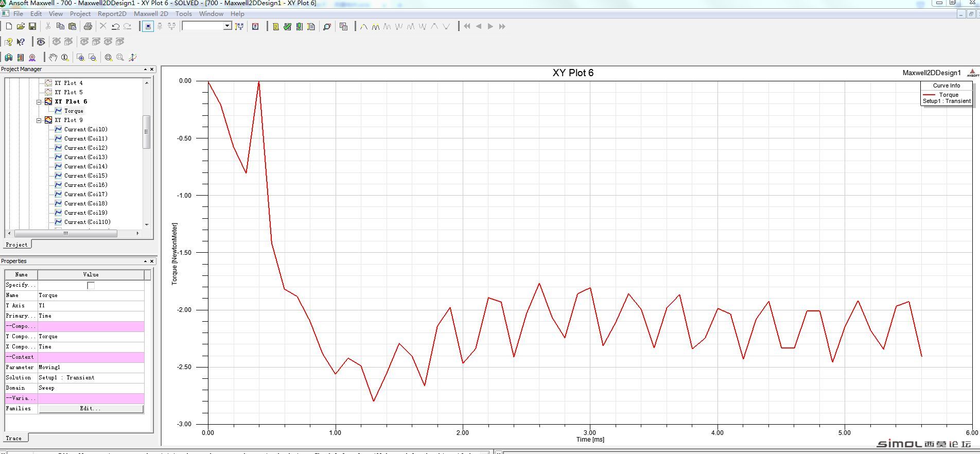Click the Edit... button for Families

pos(91,409)
